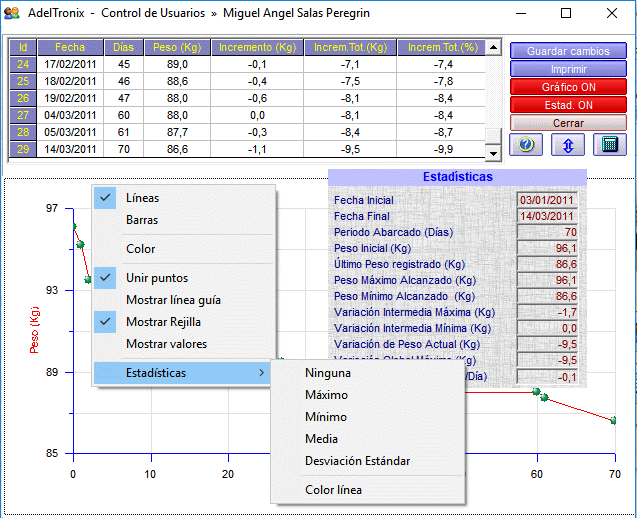Click the blue up-down arrow icon
This screenshot has width=637, height=518.
click(567, 144)
